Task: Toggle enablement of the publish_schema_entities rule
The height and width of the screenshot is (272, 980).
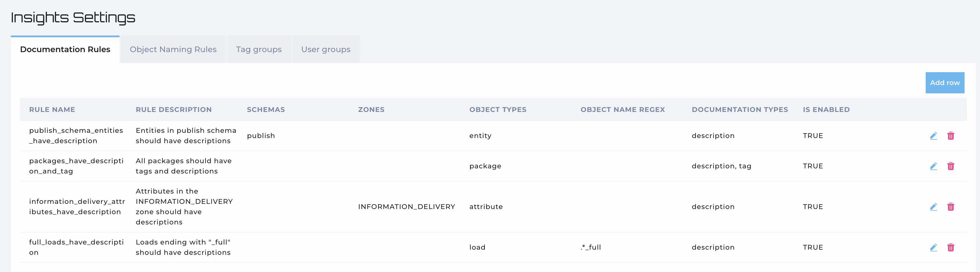Action: pyautogui.click(x=812, y=136)
